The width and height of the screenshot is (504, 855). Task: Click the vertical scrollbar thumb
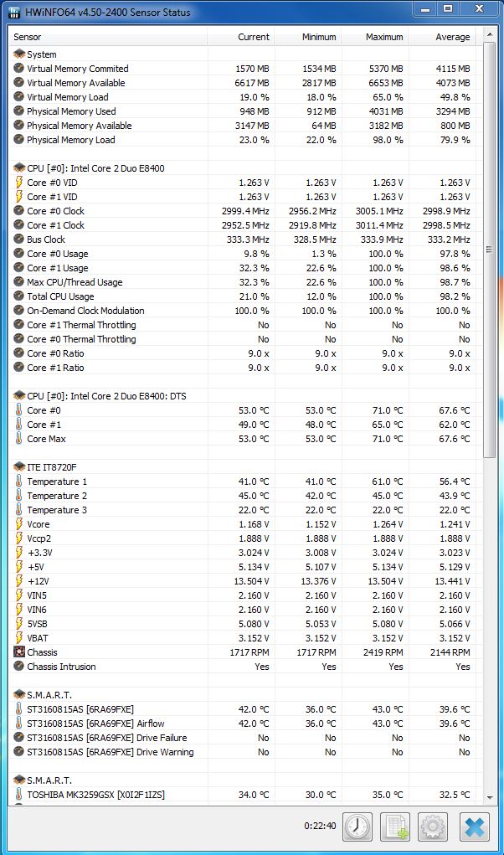tap(489, 250)
